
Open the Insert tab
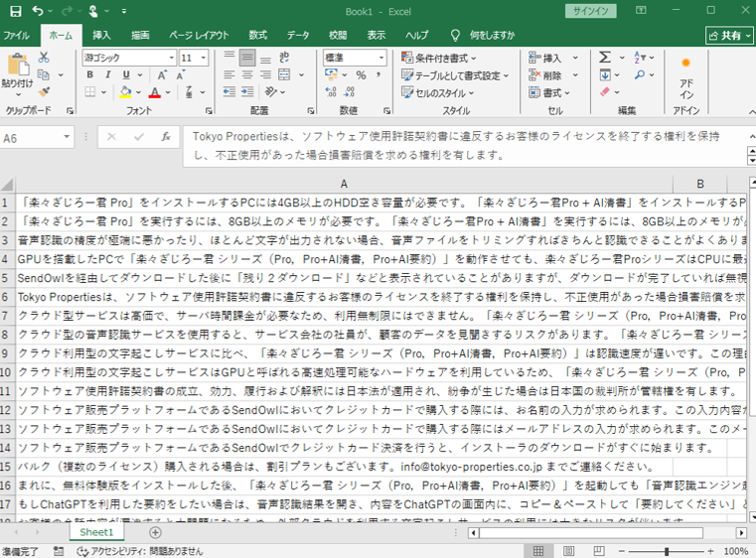coord(101,35)
